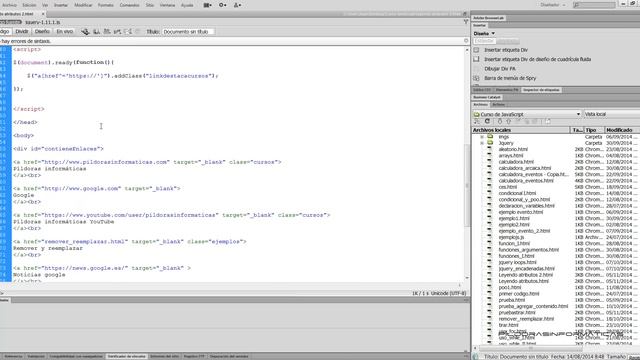
Task: Open the gear extensions dropdown in menu bar
Action: (222, 5)
